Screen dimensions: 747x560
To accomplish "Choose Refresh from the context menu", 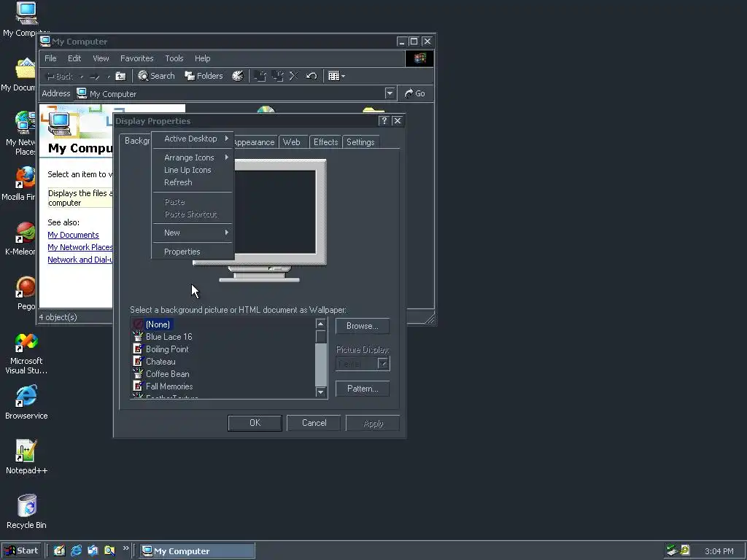I will pos(193,182).
